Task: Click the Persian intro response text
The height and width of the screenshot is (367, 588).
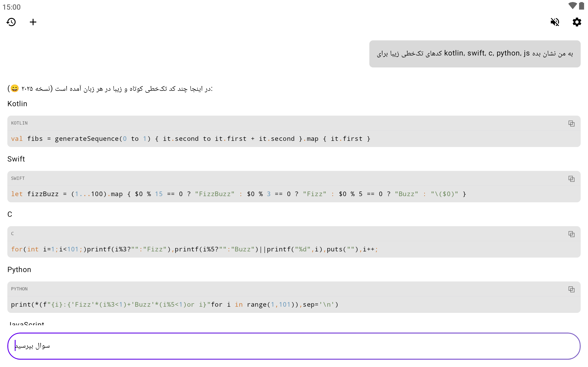Action: 110,89
